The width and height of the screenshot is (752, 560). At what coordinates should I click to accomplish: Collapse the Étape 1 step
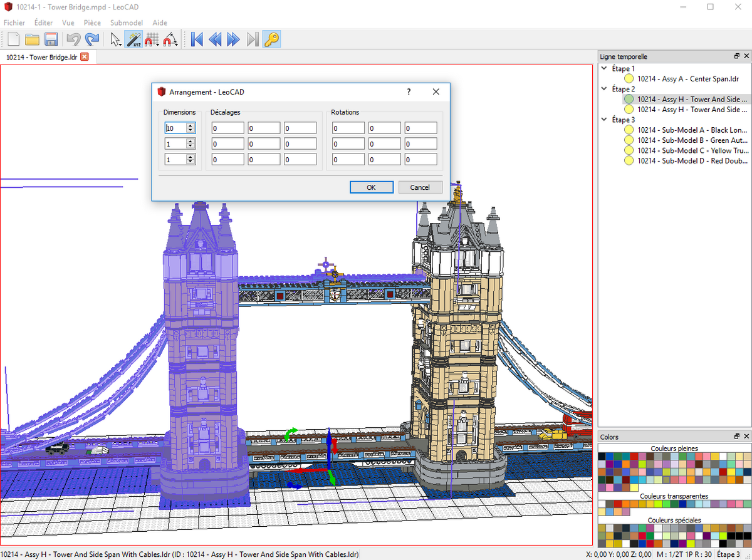604,68
